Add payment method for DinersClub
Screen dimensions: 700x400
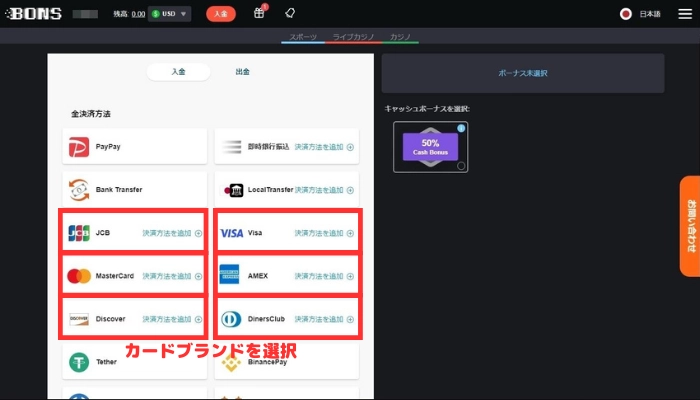click(x=319, y=319)
